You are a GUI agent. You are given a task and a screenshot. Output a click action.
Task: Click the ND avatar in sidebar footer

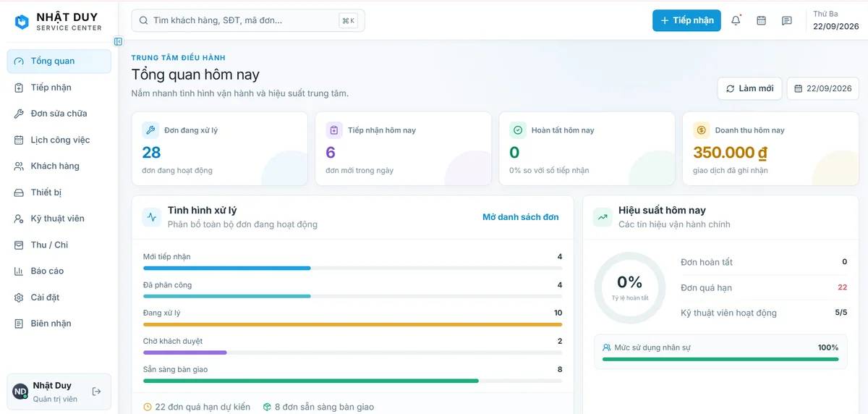click(20, 392)
